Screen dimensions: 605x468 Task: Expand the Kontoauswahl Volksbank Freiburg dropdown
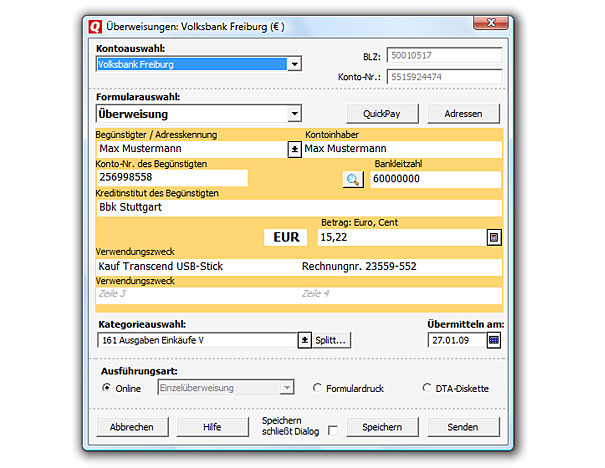click(294, 64)
